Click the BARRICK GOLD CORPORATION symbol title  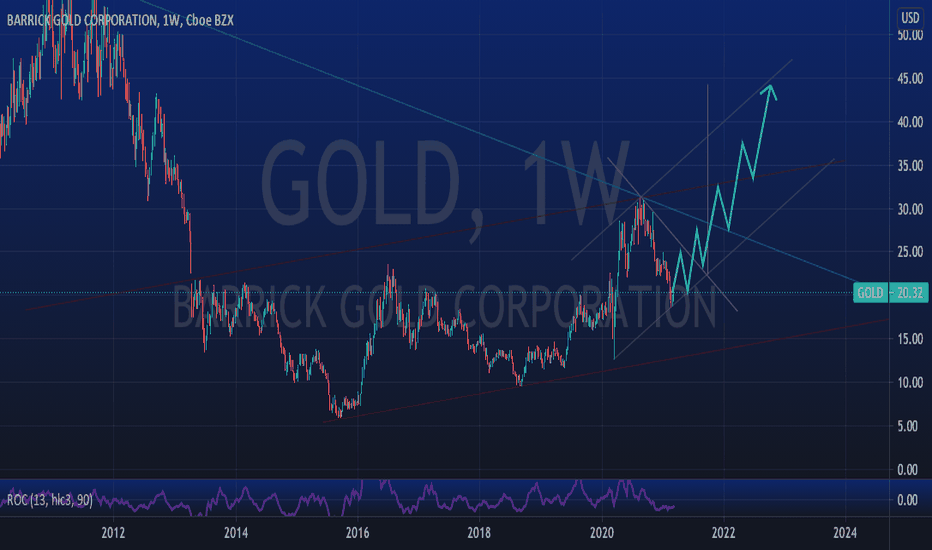pos(82,20)
